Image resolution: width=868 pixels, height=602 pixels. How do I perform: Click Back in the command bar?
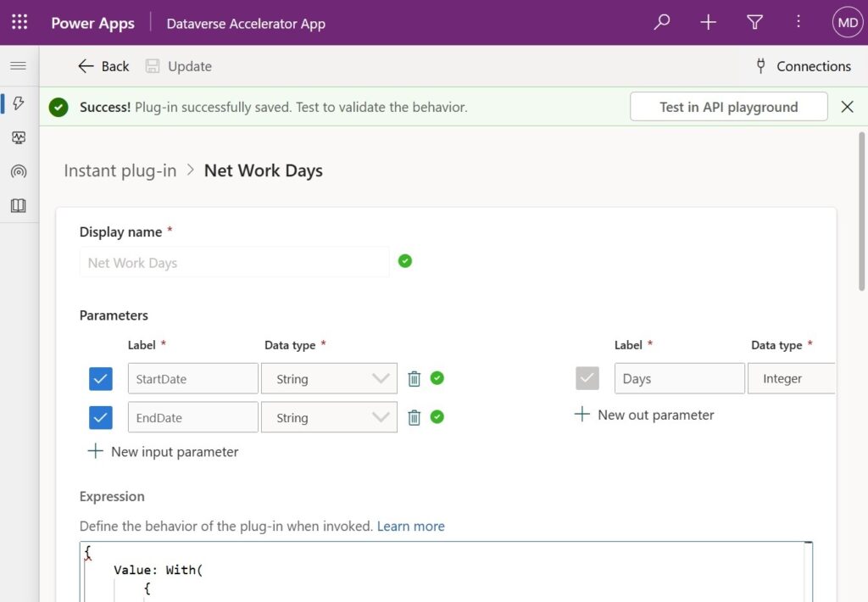pyautogui.click(x=103, y=66)
